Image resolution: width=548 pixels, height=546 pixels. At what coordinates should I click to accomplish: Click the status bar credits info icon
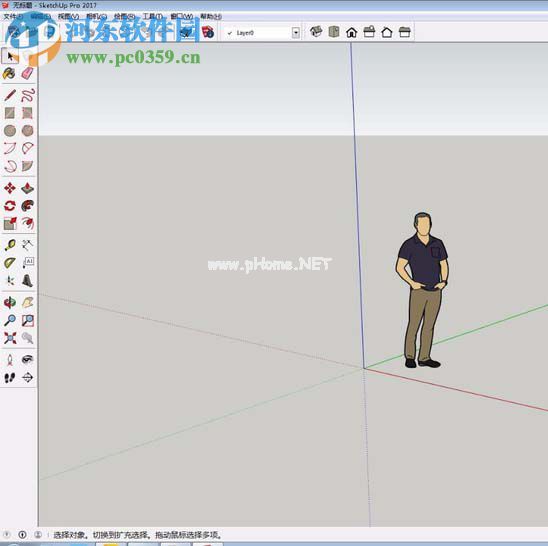[22, 534]
